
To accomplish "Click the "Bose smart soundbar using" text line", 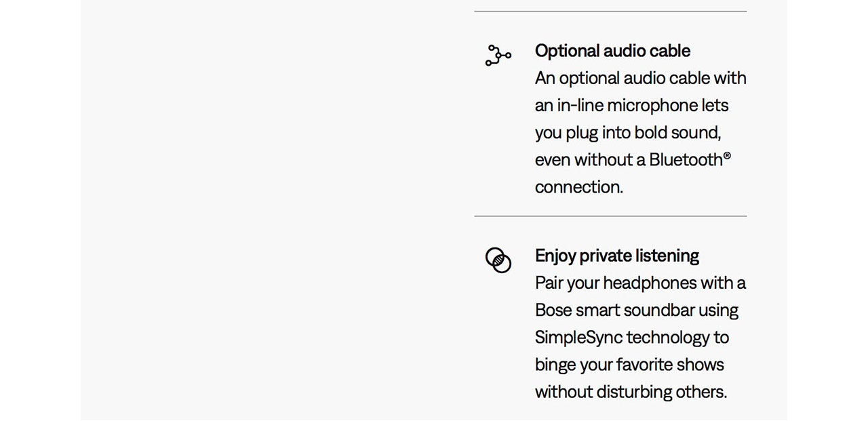I will point(636,310).
